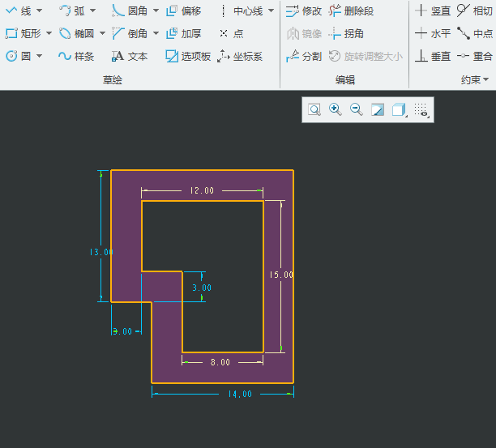
Task: Expand the Ellipse (椭圆) dropdown arrow
Action: (102, 34)
